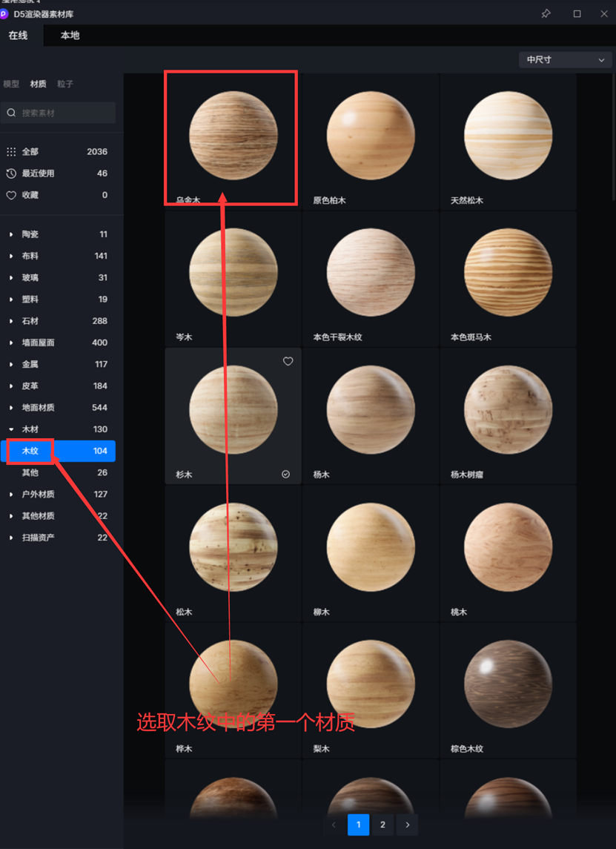Open the 粒子 category tab

(65, 84)
